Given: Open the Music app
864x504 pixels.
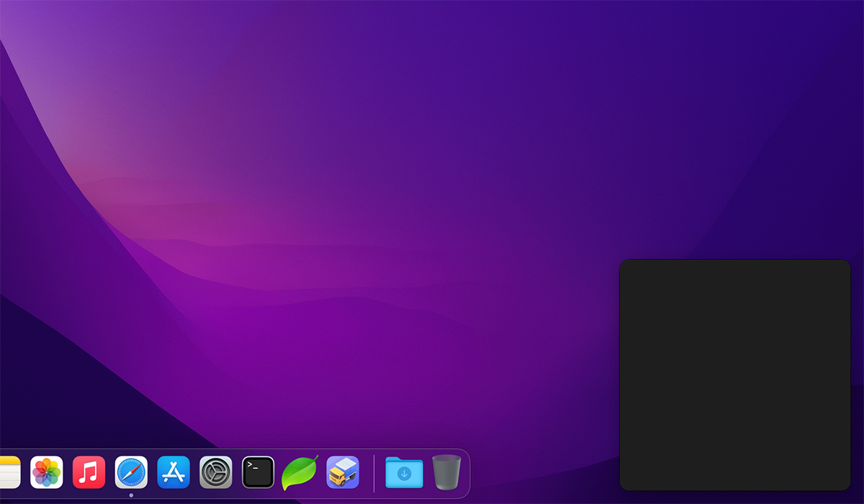Looking at the screenshot, I should tap(89, 473).
